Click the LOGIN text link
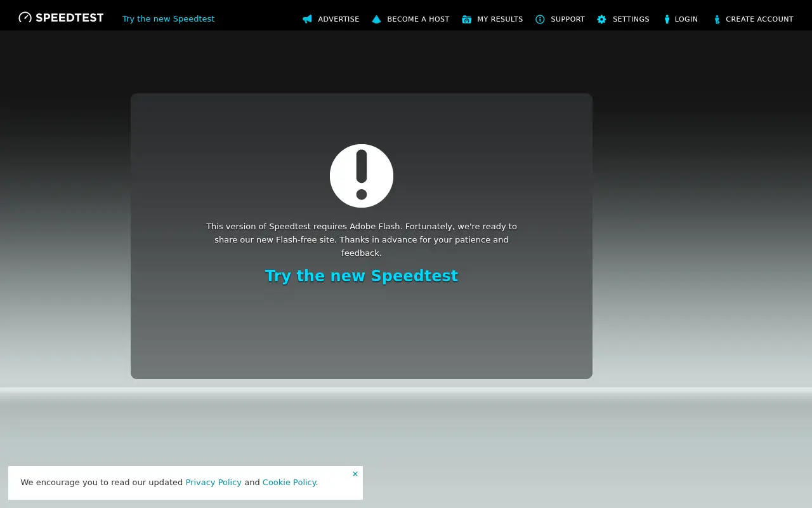The height and width of the screenshot is (508, 812). coord(686,19)
